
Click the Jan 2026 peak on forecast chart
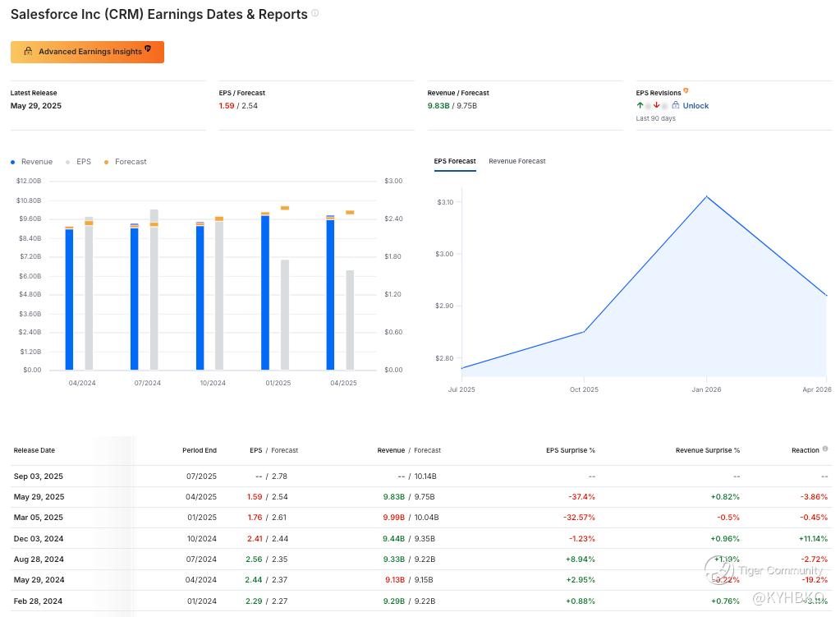[706, 196]
